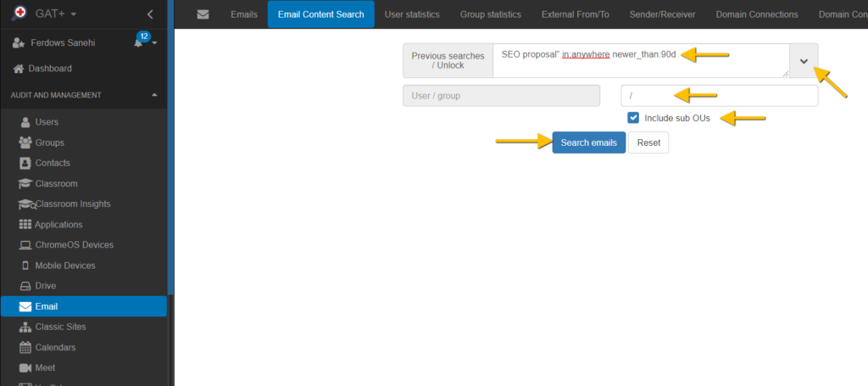Open the Drive audit section
868x386 pixels.
pyautogui.click(x=46, y=286)
